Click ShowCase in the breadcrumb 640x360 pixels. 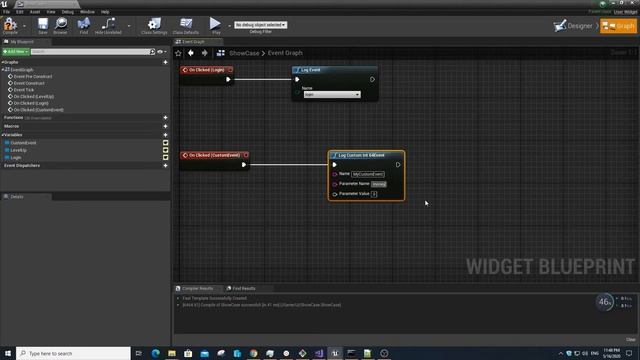(244, 53)
